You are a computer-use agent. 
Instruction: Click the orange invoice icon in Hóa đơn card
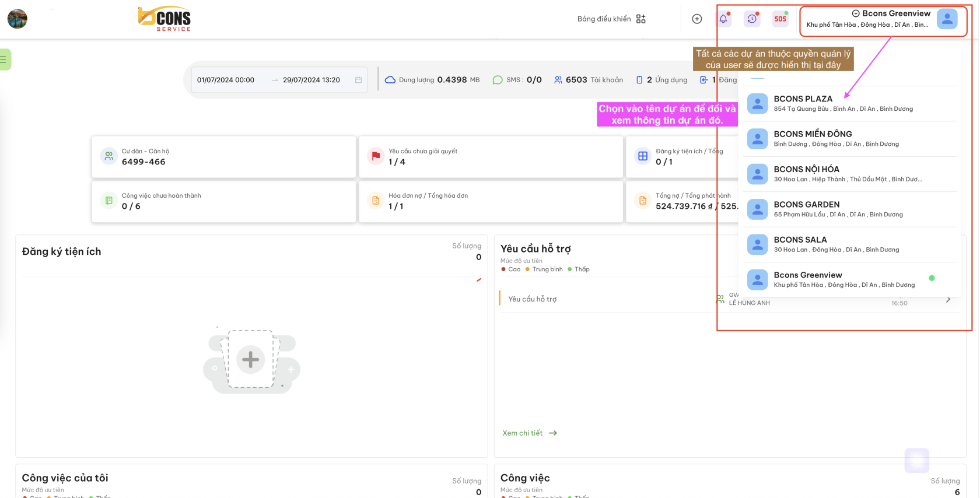pos(376,201)
